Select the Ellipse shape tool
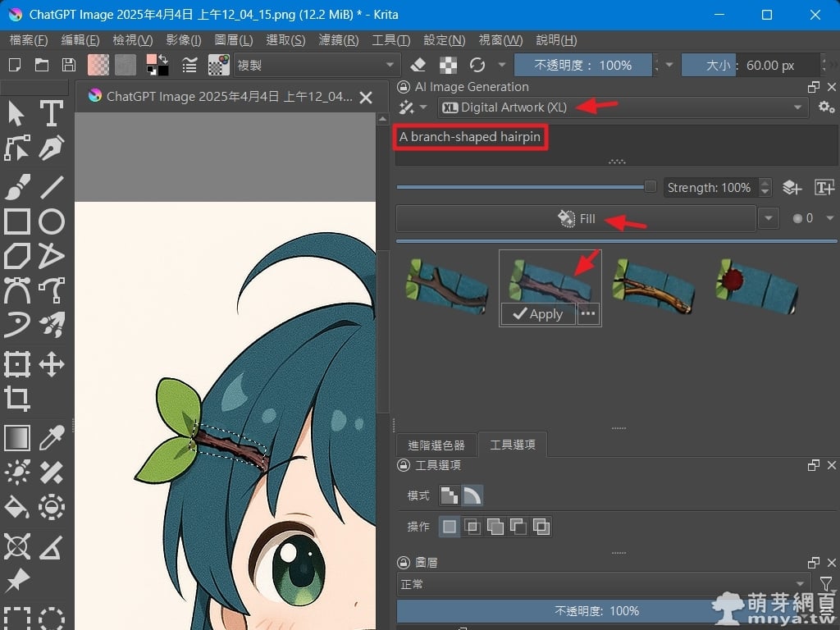This screenshot has height=630, width=840. tap(52, 221)
